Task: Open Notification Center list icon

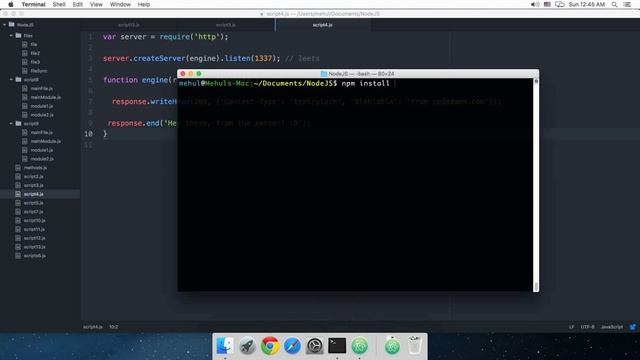Action: pyautogui.click(x=627, y=4)
